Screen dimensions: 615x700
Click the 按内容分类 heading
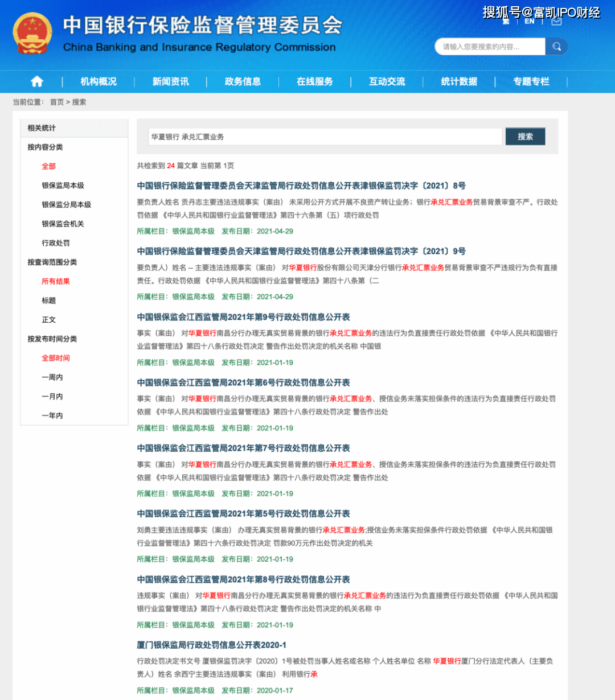click(45, 147)
